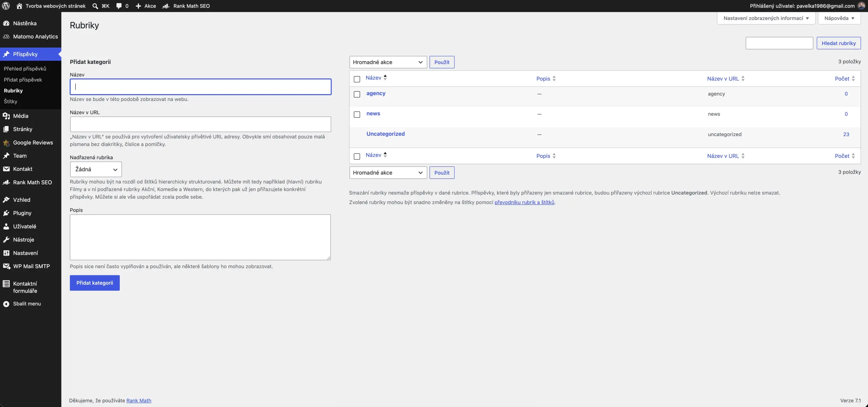Click the Pluginy plug icon
Screen dimensions: 868x407
pyautogui.click(x=6, y=213)
